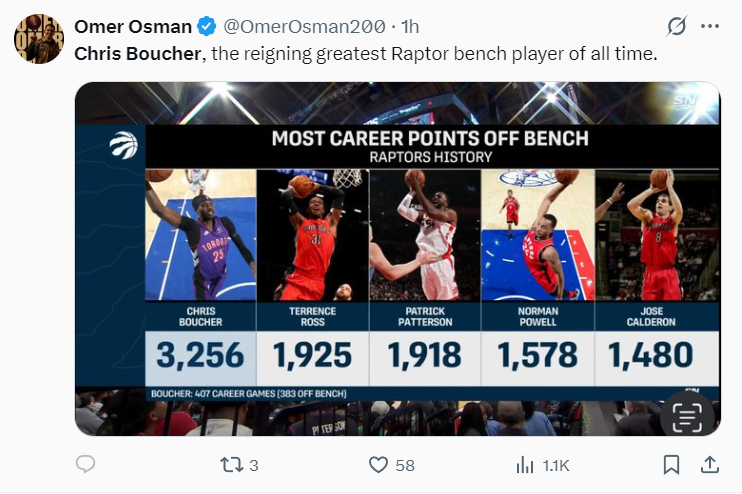Click the Omer Osman display name
Screen dimensions: 742x494
click(132, 26)
